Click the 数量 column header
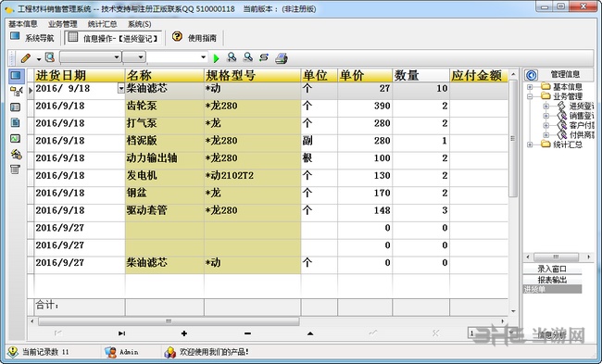The height and width of the screenshot is (364, 602). (x=420, y=75)
